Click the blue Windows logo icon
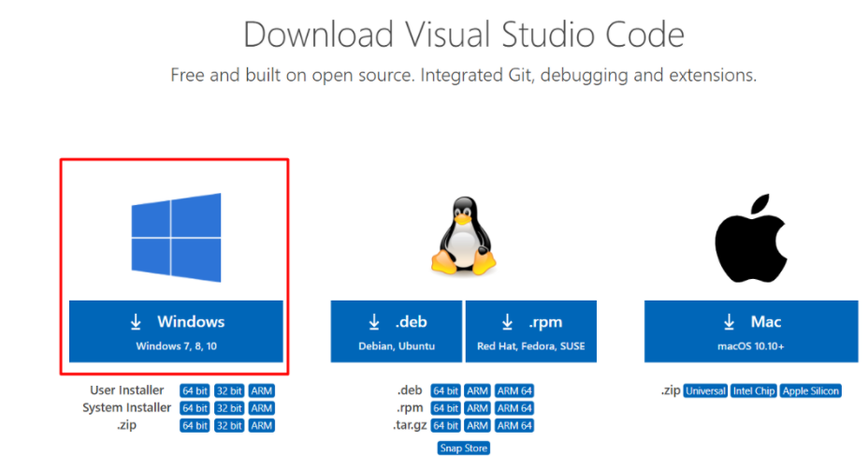868x456 pixels. click(176, 237)
